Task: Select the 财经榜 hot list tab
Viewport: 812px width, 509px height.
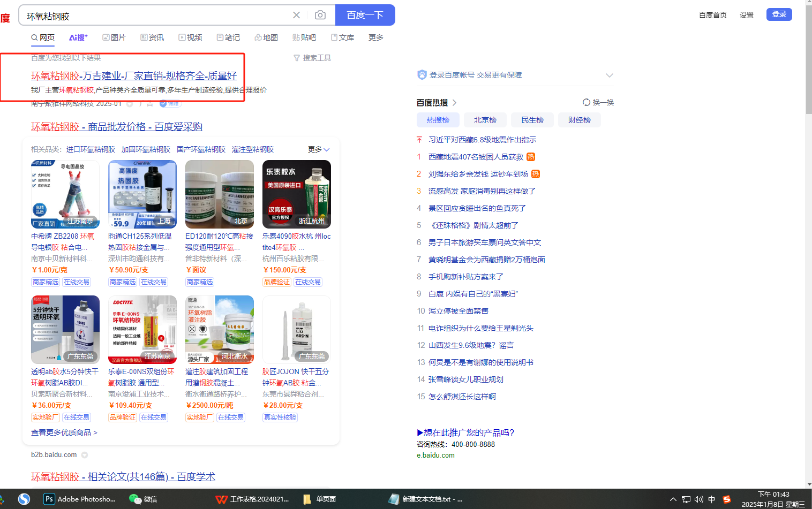Action: tap(579, 120)
